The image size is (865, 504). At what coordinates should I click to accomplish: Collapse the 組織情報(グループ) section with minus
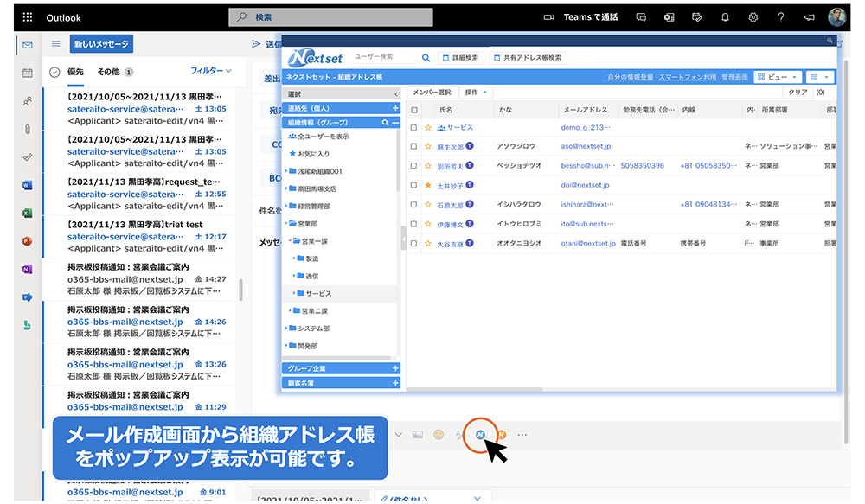[395, 123]
